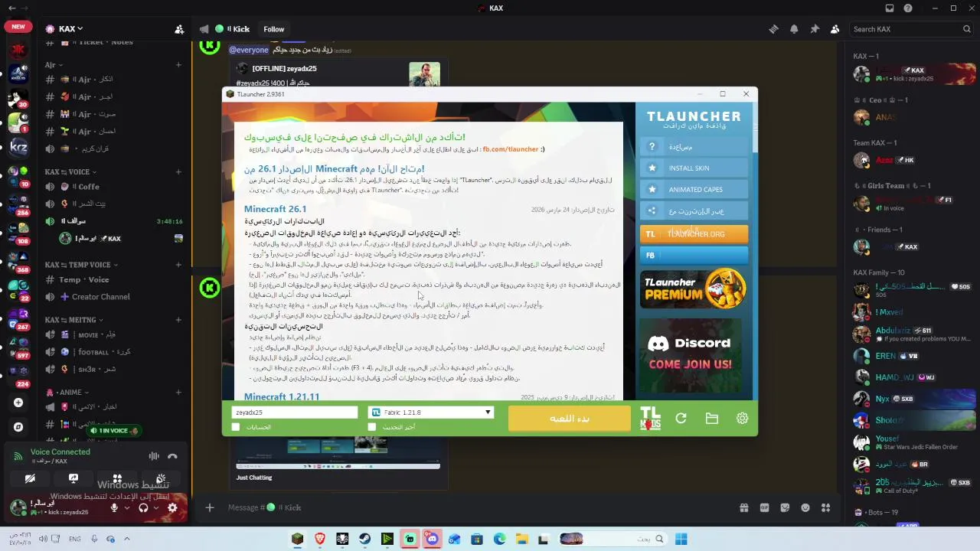
Task: Open channel notification settings bell
Action: click(794, 29)
